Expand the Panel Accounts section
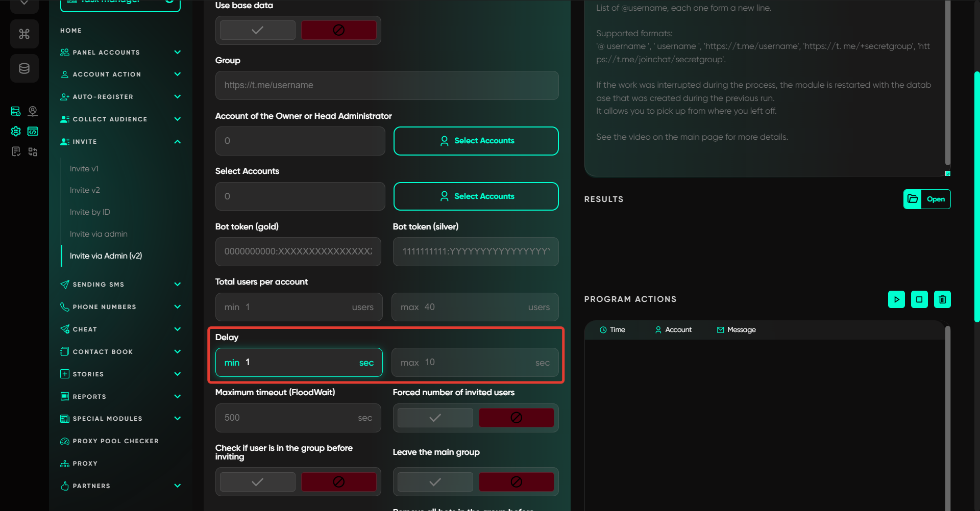Viewport: 980px width, 511px height. (x=177, y=52)
